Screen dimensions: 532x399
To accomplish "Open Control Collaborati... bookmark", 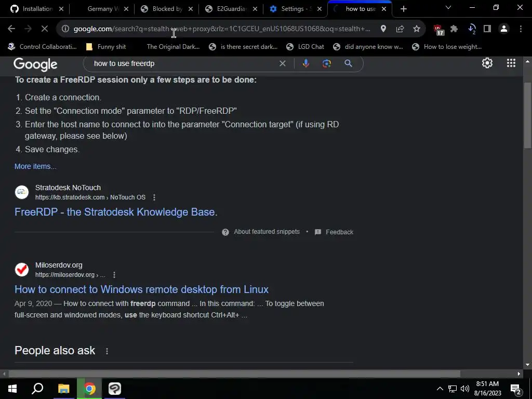I will coord(42,47).
